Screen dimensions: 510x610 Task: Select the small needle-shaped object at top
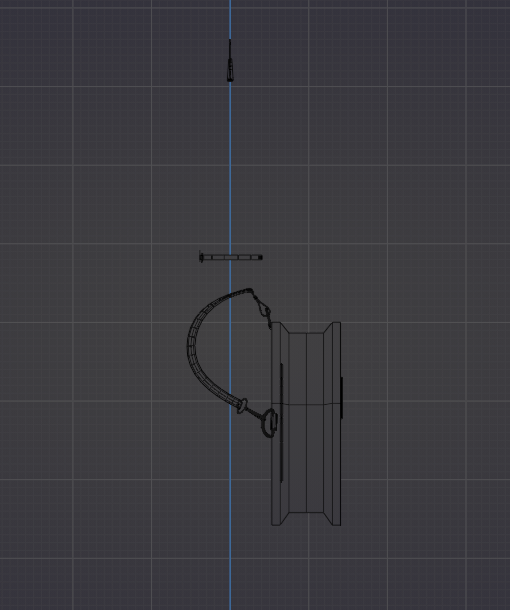click(230, 61)
